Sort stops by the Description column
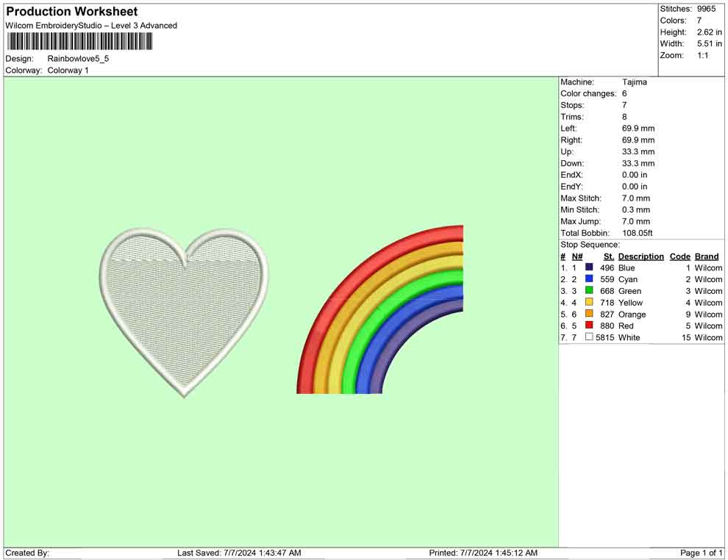The width and height of the screenshot is (728, 560). (641, 256)
